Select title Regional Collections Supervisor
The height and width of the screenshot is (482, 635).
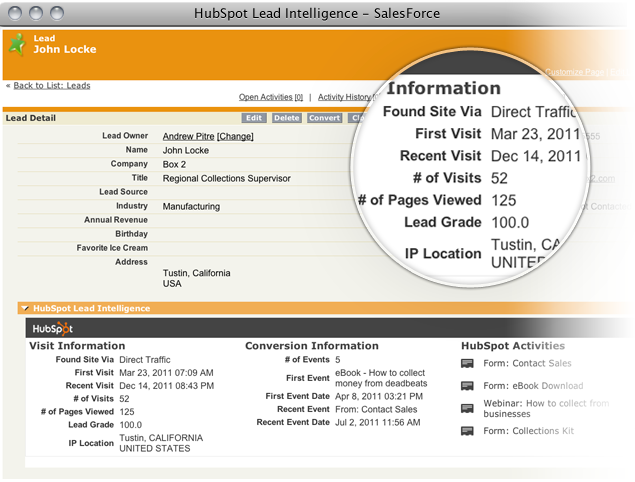click(227, 178)
